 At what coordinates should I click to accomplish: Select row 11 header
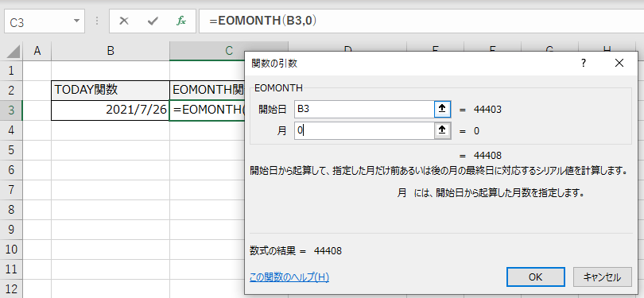[11, 269]
